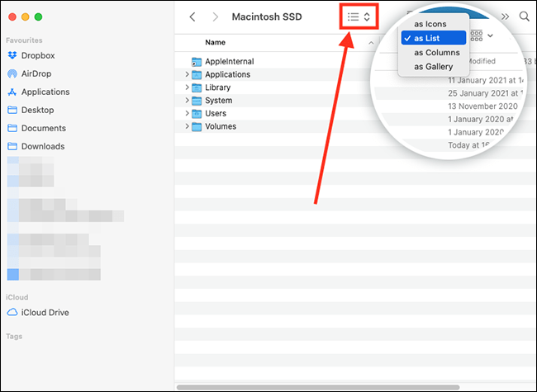Expand the Volumes folder disclosure arrow
Image resolution: width=537 pixels, height=392 pixels.
coord(187,126)
